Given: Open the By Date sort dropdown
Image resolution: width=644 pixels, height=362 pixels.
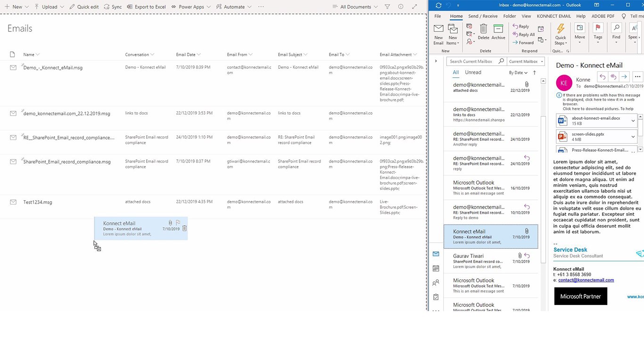Looking at the screenshot, I should pyautogui.click(x=518, y=73).
